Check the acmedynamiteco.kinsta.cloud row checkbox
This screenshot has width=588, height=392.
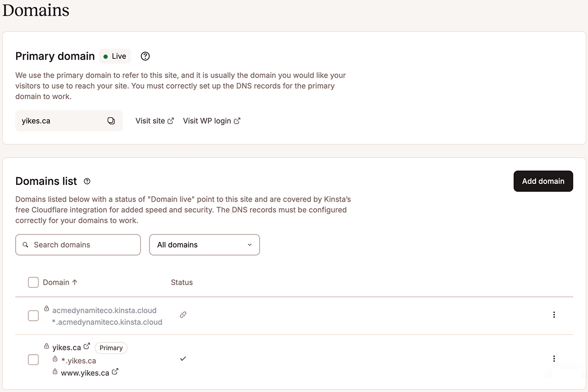(x=33, y=315)
